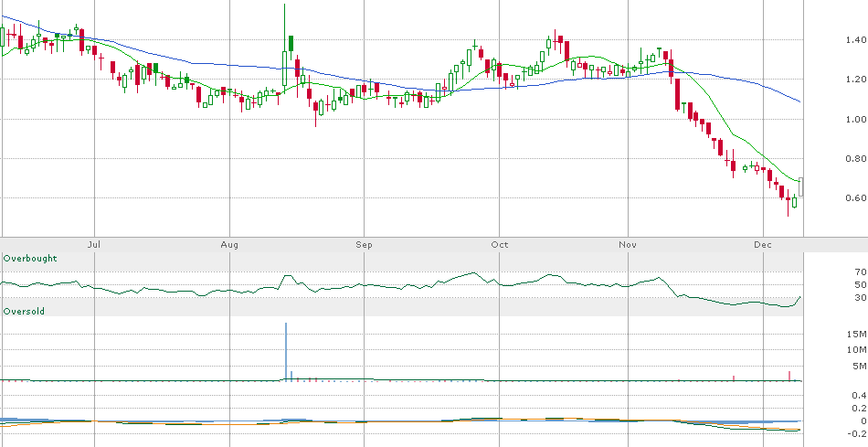Viewport: 868px width, 447px height.
Task: Click the Aug month label on time axis
Action: pyautogui.click(x=229, y=245)
